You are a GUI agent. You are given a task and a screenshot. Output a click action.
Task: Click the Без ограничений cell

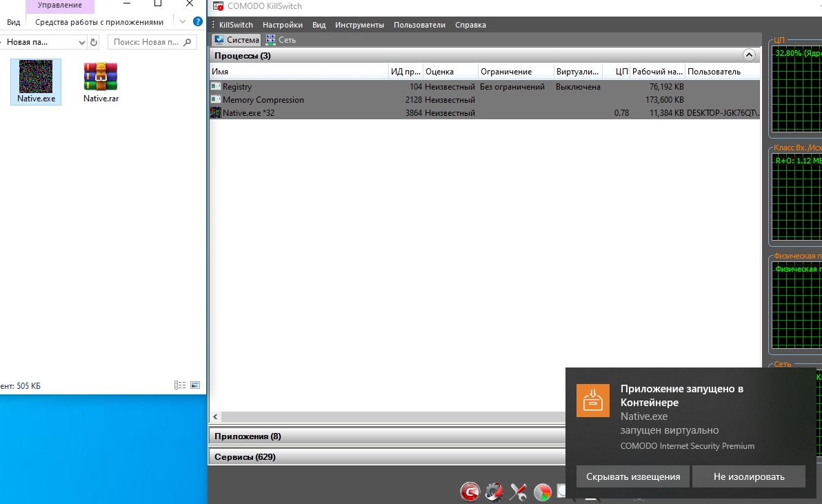coord(512,86)
